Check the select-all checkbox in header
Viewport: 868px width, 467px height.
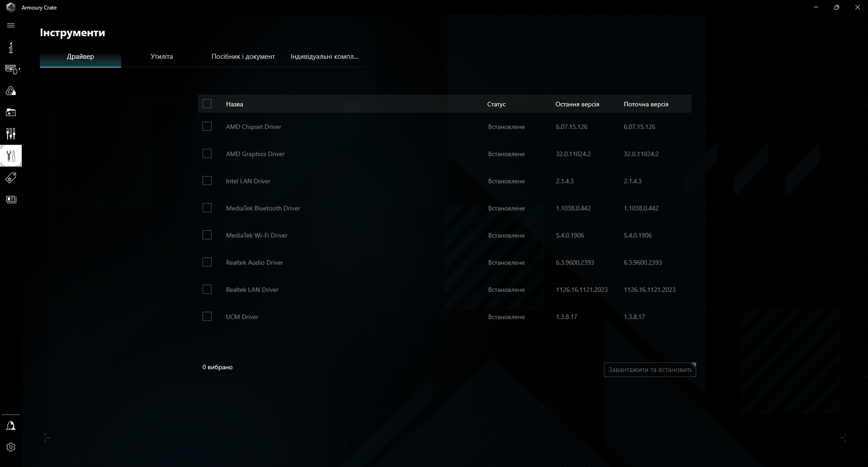pyautogui.click(x=207, y=103)
